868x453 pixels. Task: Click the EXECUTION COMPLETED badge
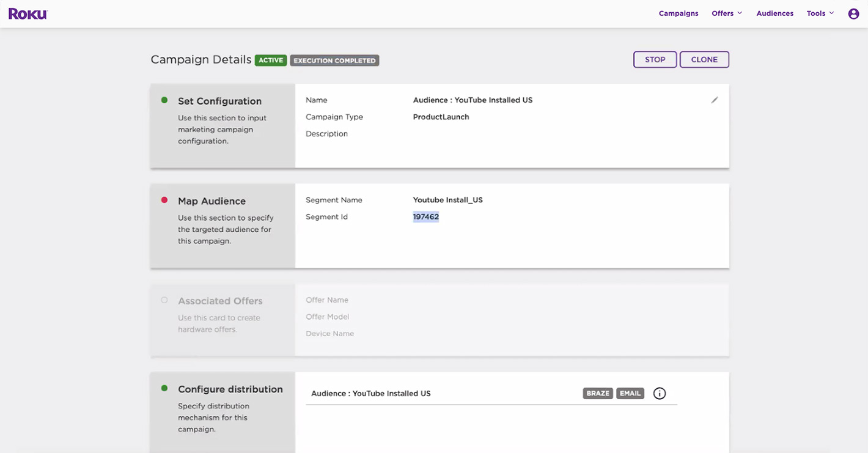(334, 60)
